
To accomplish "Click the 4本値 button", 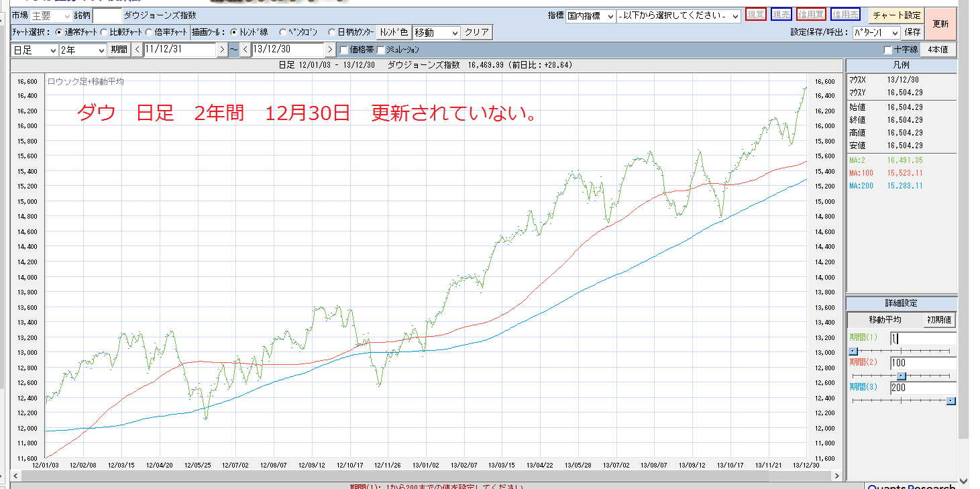I will (x=938, y=50).
